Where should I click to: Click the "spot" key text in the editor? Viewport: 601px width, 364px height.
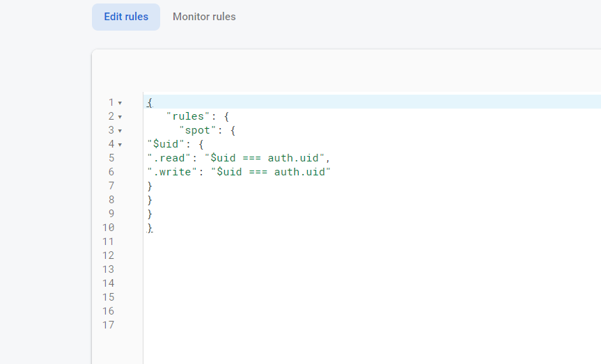click(196, 130)
